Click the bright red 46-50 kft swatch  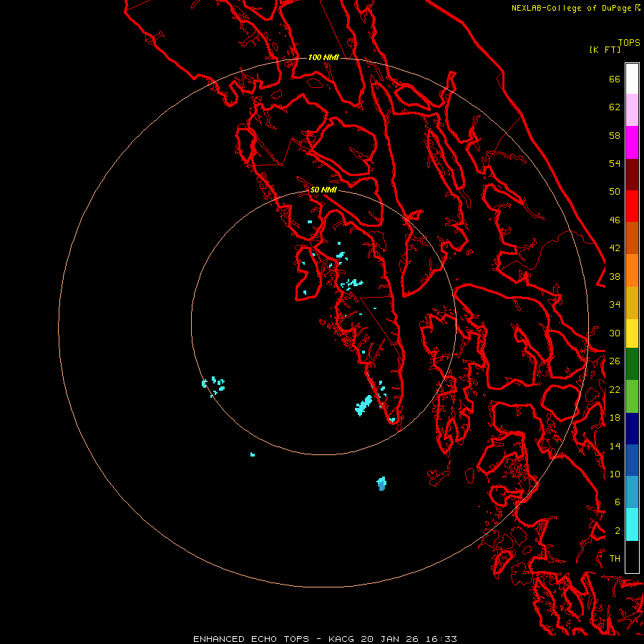[x=632, y=206]
